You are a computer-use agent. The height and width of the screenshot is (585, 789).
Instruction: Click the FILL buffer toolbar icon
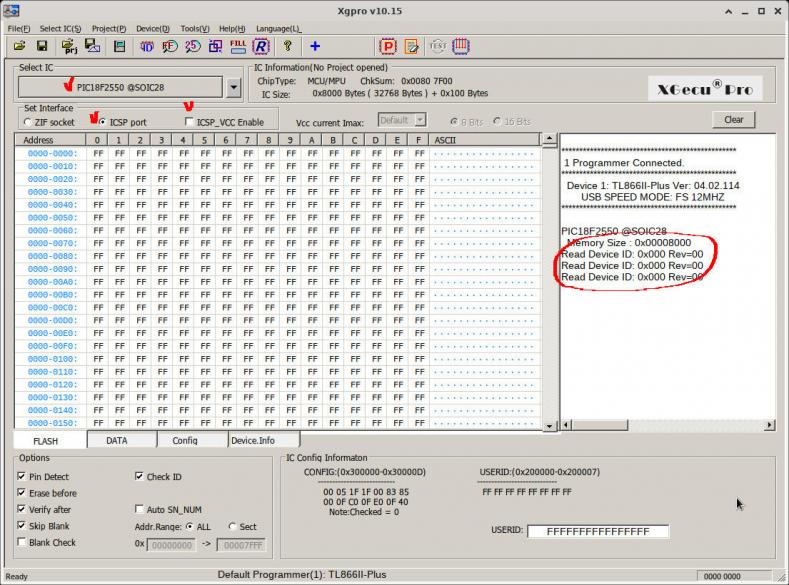[x=237, y=46]
